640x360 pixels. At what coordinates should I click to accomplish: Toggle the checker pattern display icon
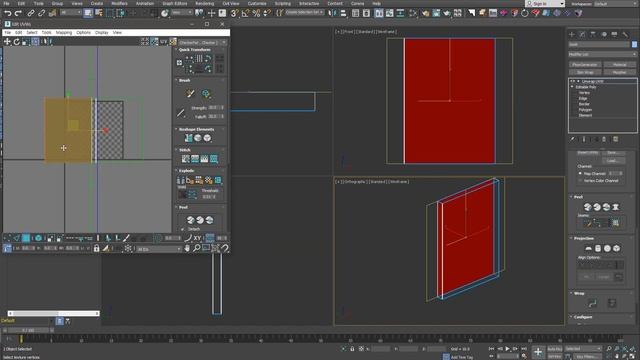click(173, 41)
